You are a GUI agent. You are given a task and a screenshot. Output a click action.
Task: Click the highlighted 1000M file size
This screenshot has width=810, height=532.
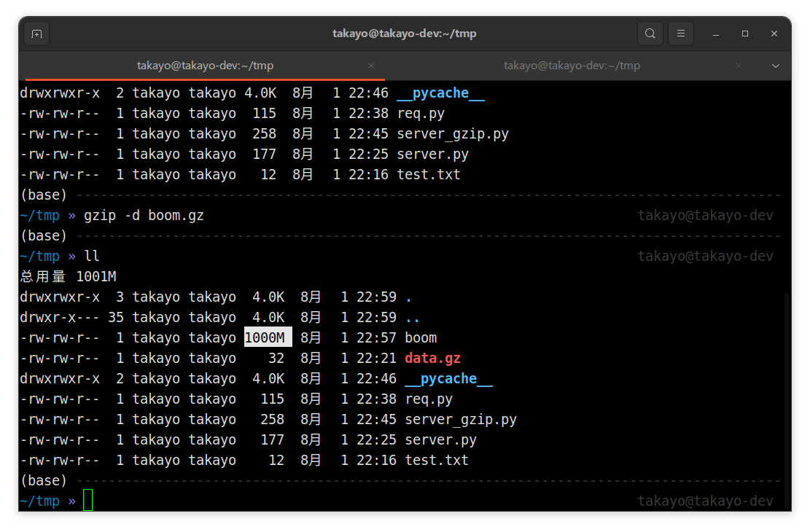coord(268,337)
